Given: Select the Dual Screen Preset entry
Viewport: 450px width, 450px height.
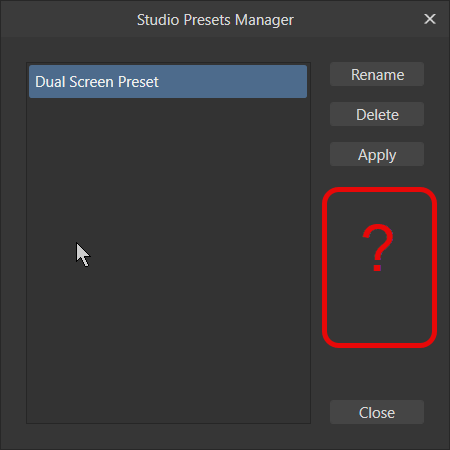Looking at the screenshot, I should (168, 82).
